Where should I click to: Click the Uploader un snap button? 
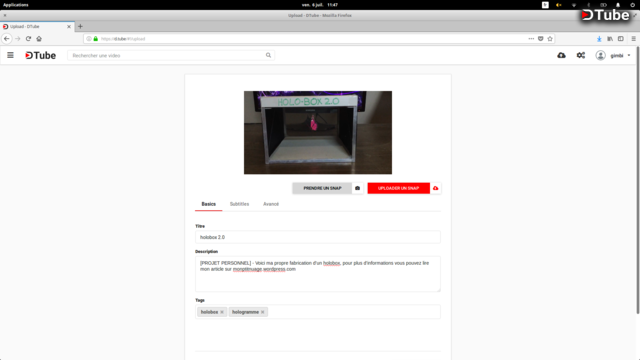398,188
